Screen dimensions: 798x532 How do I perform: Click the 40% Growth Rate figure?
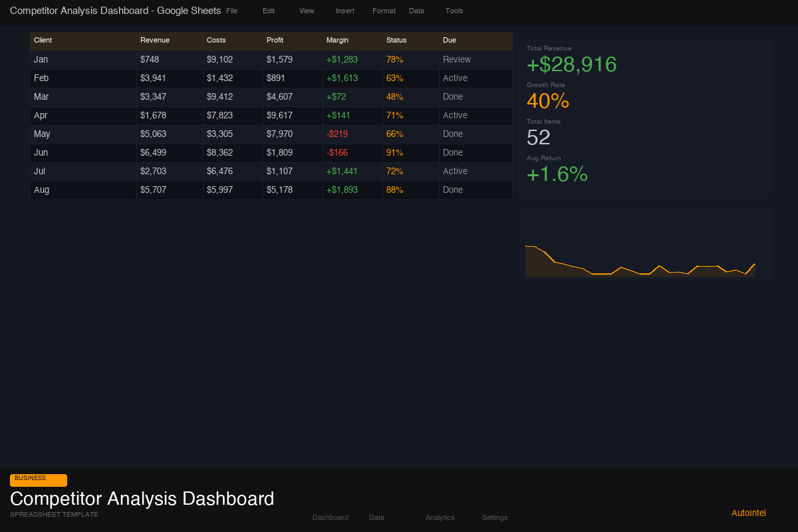click(548, 101)
